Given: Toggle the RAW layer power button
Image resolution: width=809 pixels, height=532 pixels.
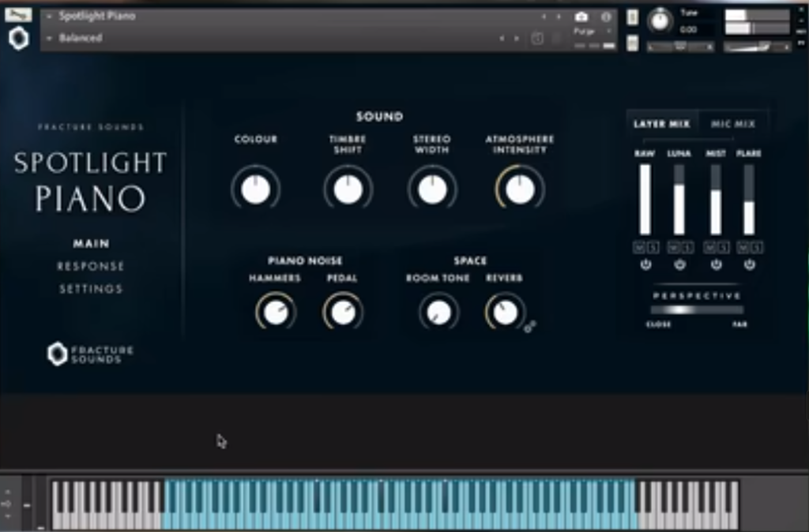Looking at the screenshot, I should pos(645,265).
